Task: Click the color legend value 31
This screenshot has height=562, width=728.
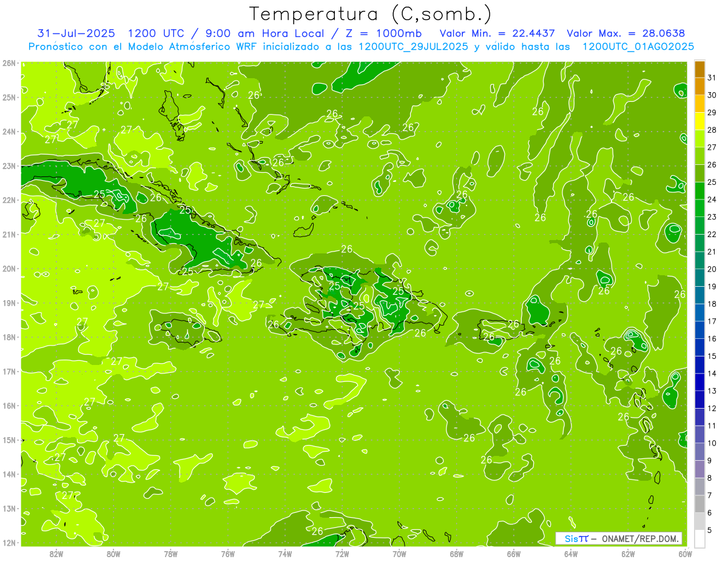Action: tap(712, 77)
